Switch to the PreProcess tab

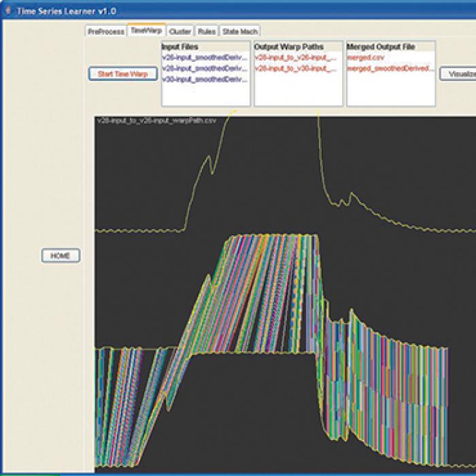(105, 31)
